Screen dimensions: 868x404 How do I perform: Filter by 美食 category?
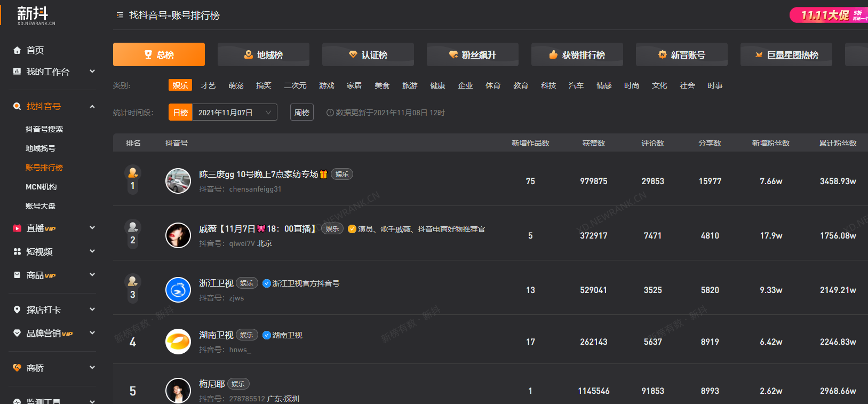pyautogui.click(x=382, y=85)
